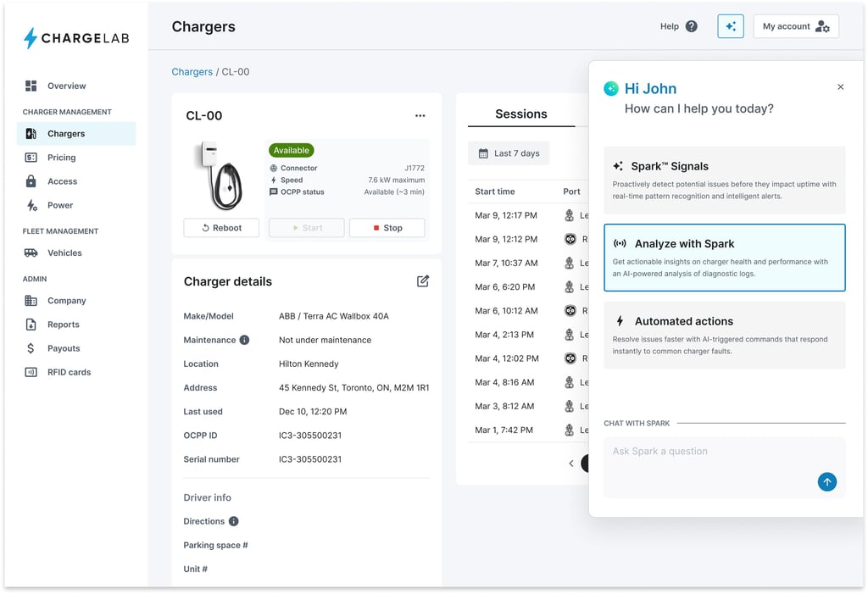Send the question to Spark
Image resolution: width=868 pixels, height=594 pixels.
(x=827, y=481)
